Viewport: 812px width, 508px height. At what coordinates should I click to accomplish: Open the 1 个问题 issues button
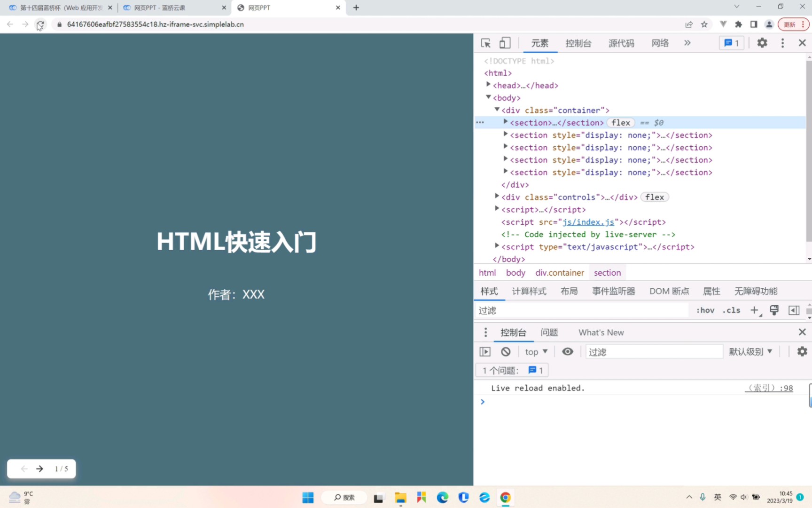[512, 371]
